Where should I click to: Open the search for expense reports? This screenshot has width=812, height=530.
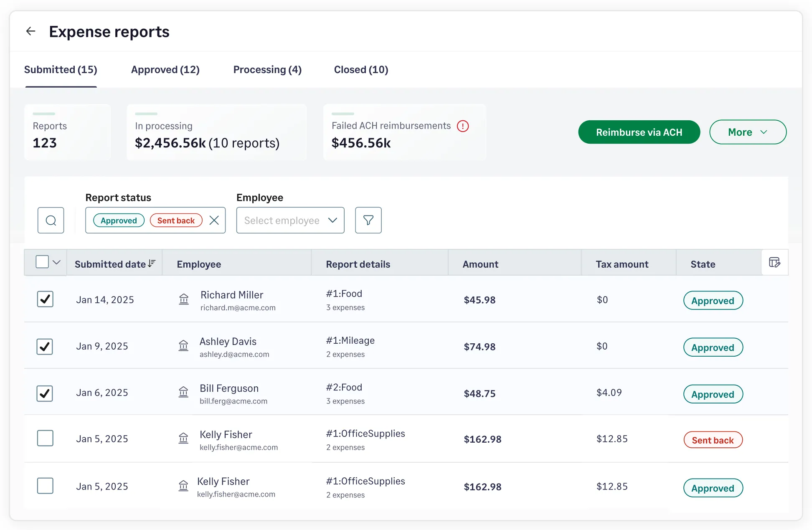pos(51,220)
